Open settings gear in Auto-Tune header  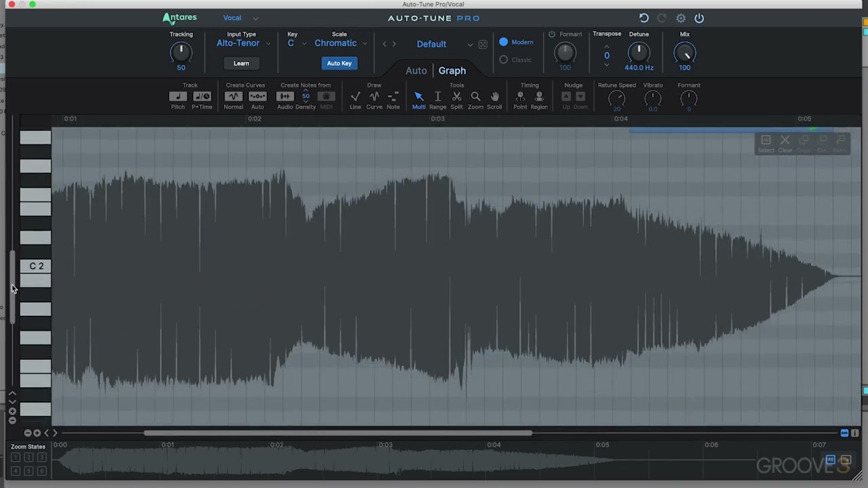point(681,18)
